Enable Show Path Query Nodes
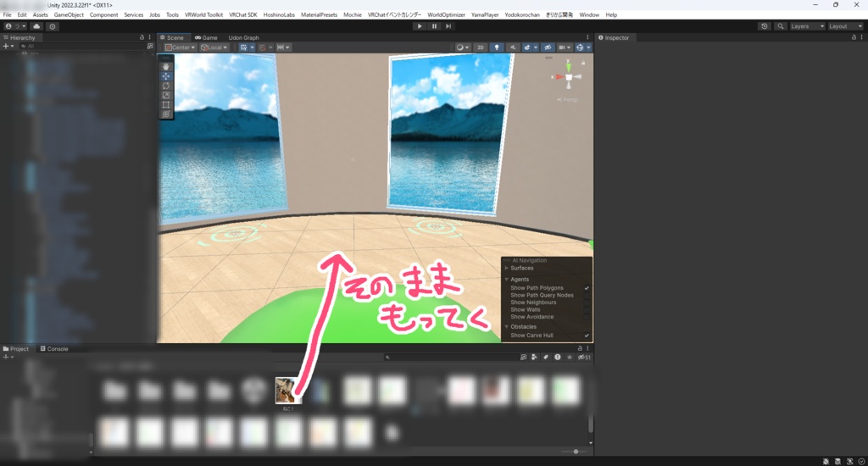This screenshot has height=466, width=868. [x=587, y=295]
